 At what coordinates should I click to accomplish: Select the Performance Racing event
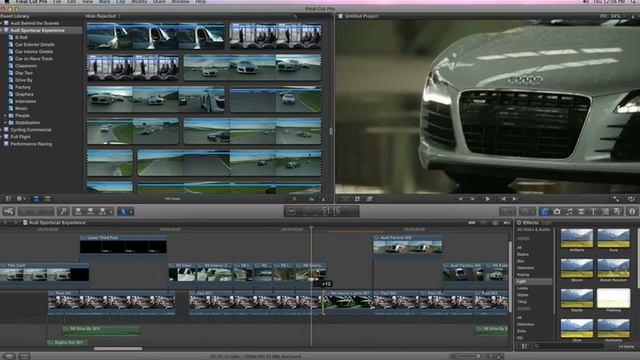[x=31, y=144]
